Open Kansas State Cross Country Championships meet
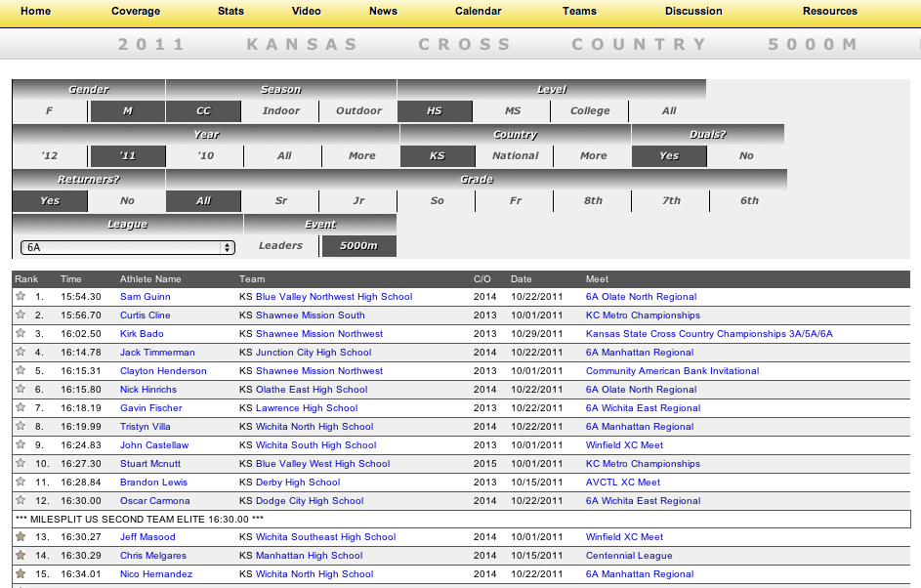Screen dimensions: 921x588 coord(709,334)
